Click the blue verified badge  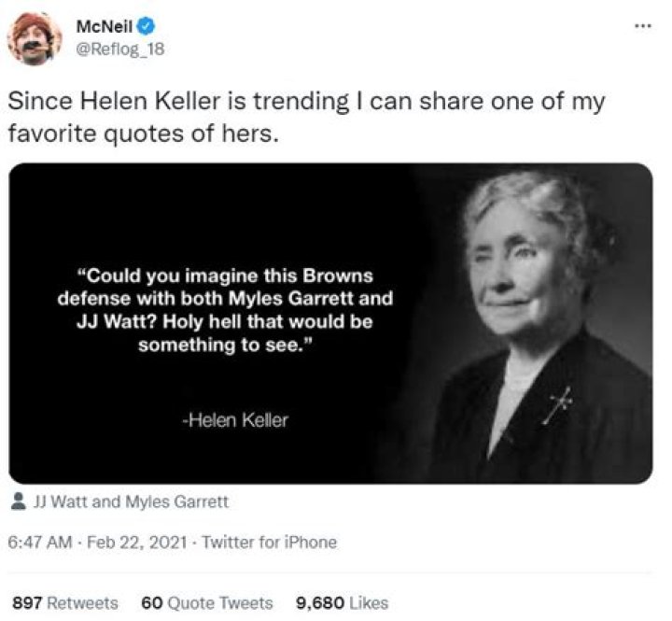145,26
